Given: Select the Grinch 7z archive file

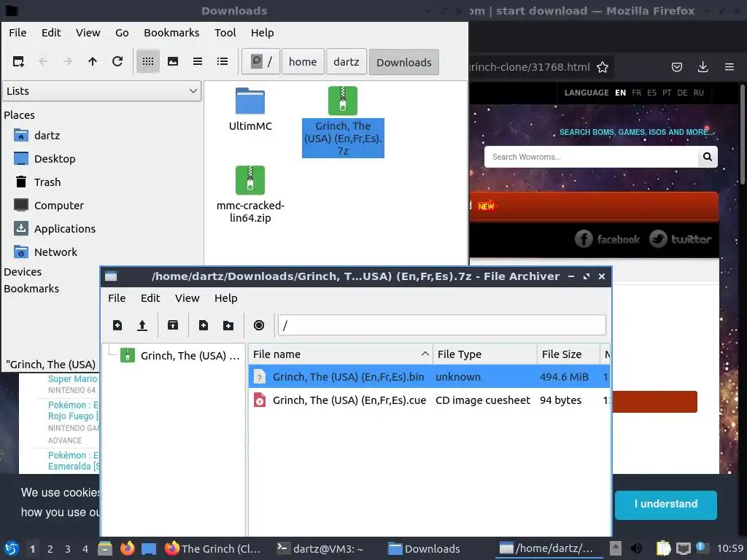Looking at the screenshot, I should [x=343, y=122].
